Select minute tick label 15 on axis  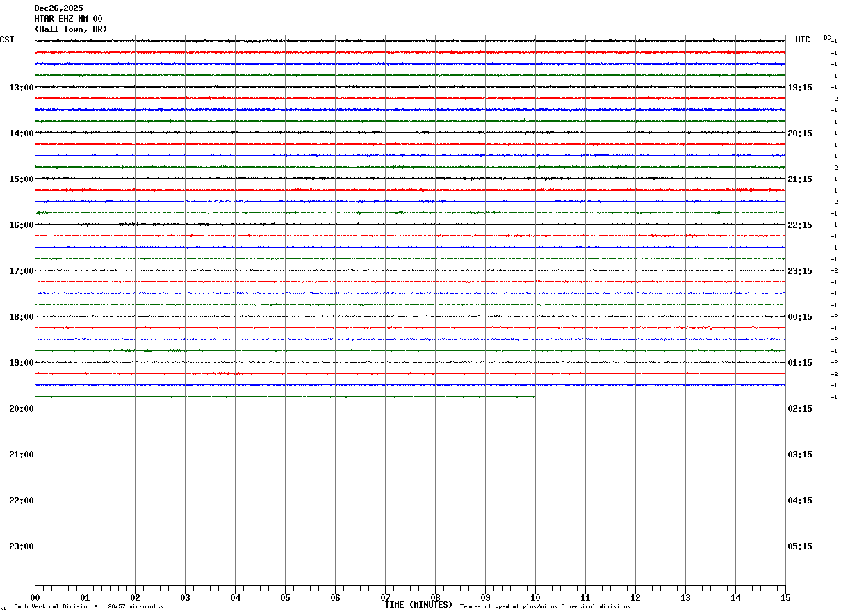[785, 598]
